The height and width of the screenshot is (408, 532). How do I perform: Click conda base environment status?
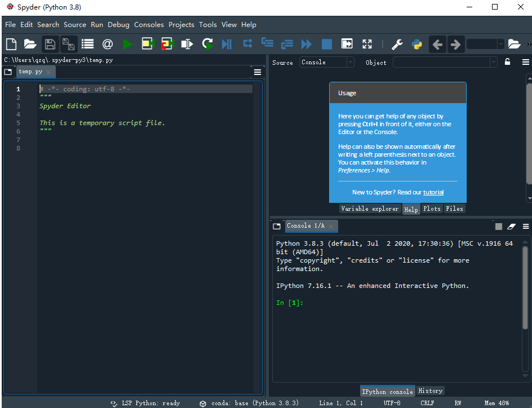click(249, 403)
